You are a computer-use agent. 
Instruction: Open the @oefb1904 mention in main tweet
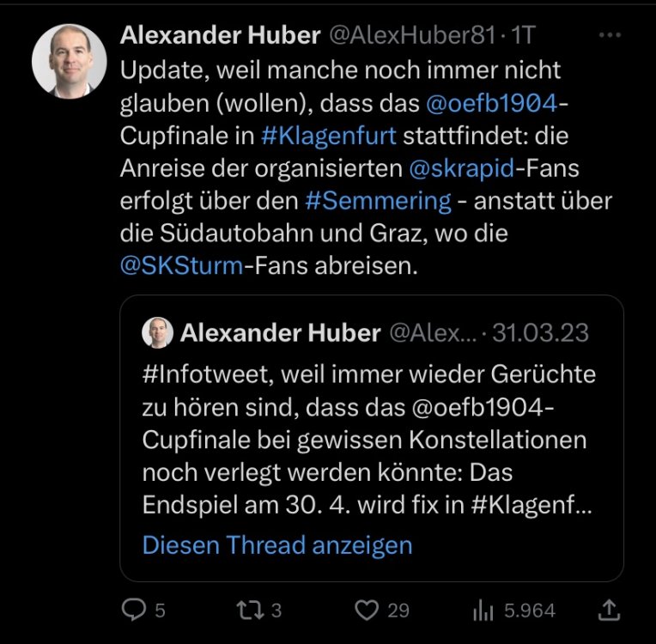pyautogui.click(x=492, y=104)
